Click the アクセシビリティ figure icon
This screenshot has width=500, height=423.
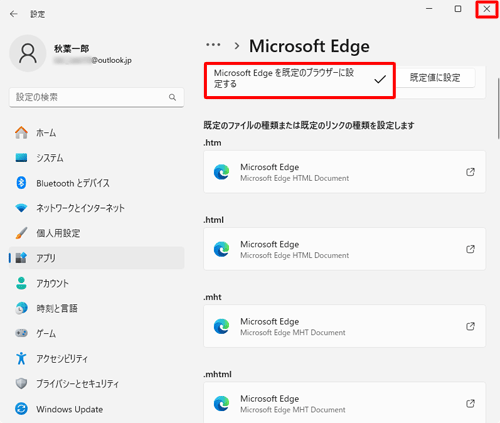(21, 358)
